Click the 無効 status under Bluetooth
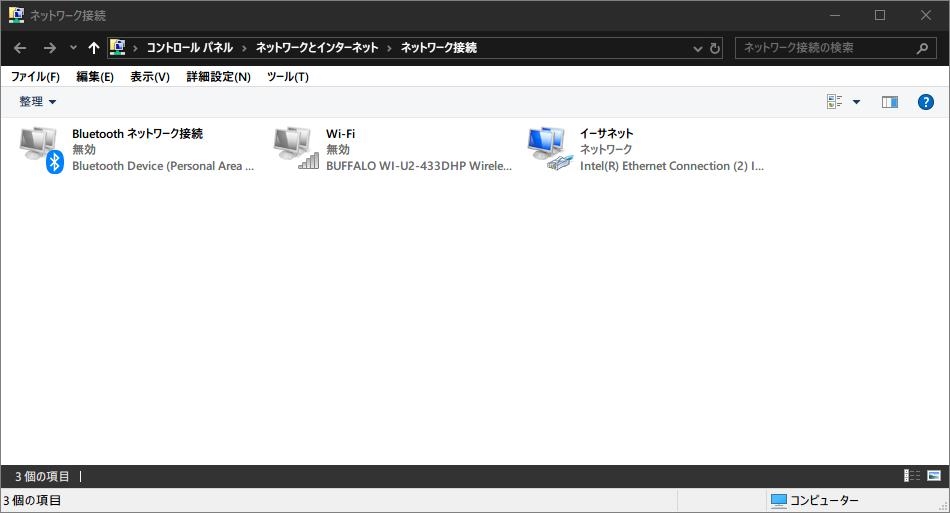Screen dimensions: 950x513 click(x=84, y=150)
